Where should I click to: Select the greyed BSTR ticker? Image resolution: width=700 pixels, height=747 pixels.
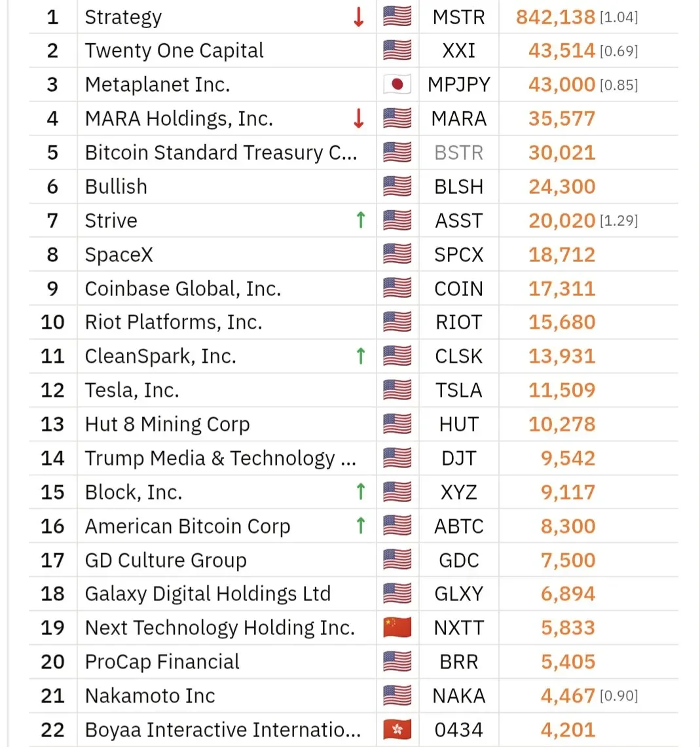pos(458,153)
